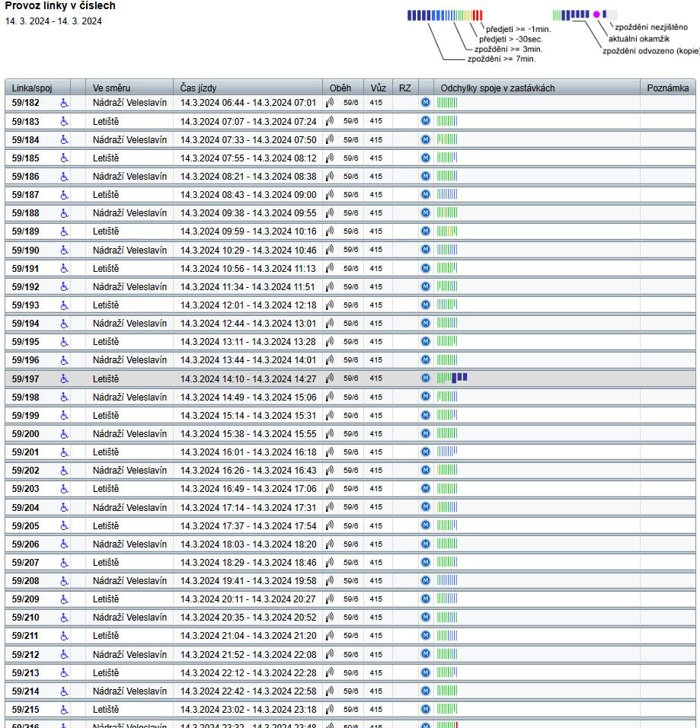Click the wheelchair icon next to 59/192

point(64,287)
